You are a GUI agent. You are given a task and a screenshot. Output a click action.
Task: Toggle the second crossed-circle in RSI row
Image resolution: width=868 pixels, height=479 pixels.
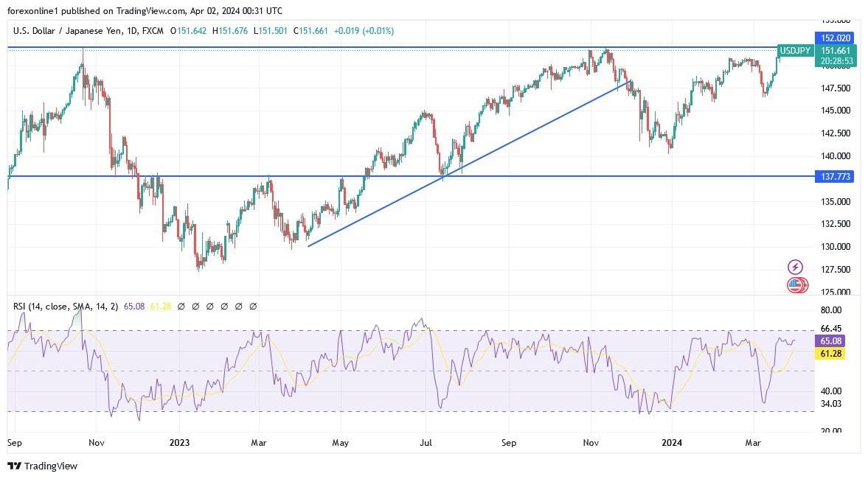point(195,306)
